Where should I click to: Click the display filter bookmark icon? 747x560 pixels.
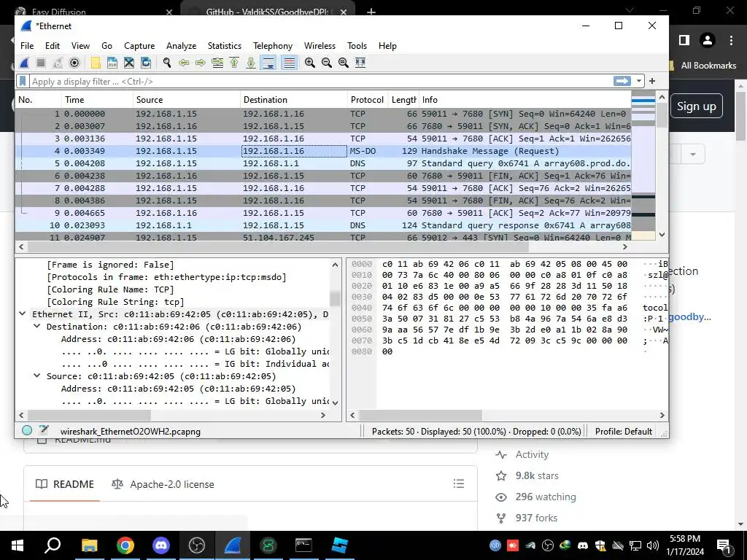(23, 82)
